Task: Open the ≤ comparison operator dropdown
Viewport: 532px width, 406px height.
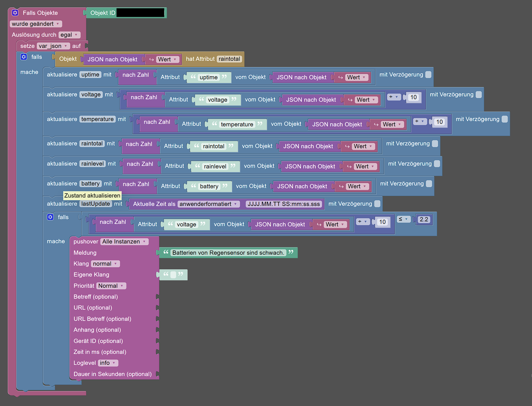Action: click(x=404, y=219)
